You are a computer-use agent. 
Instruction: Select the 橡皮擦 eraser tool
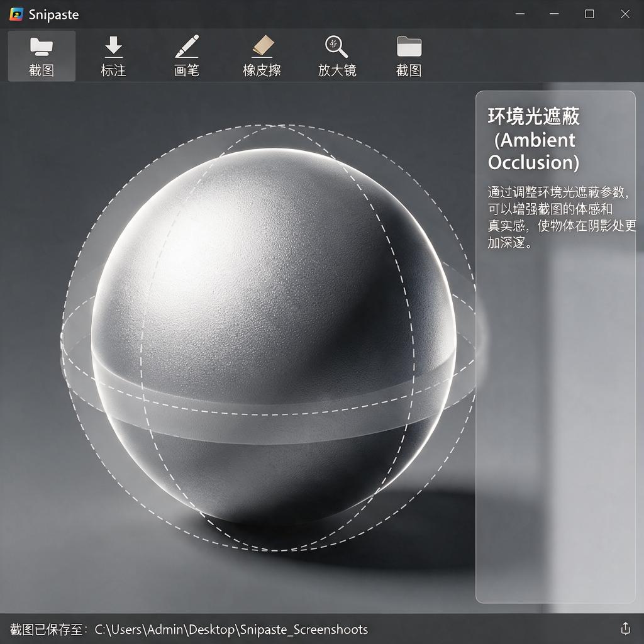tap(262, 56)
